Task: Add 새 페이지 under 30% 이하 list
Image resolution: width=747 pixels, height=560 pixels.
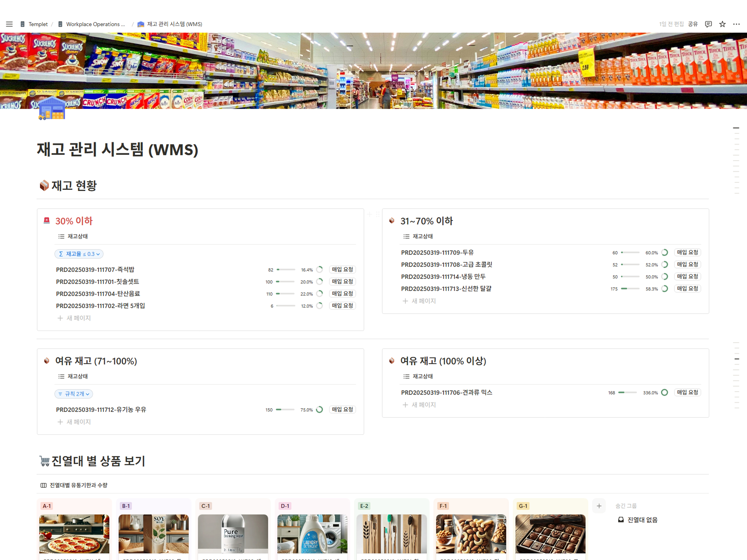Action: [74, 318]
